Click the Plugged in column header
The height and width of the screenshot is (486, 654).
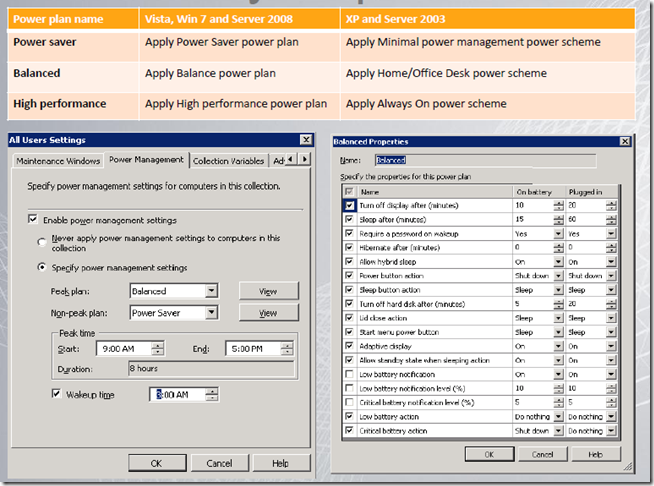pos(591,192)
